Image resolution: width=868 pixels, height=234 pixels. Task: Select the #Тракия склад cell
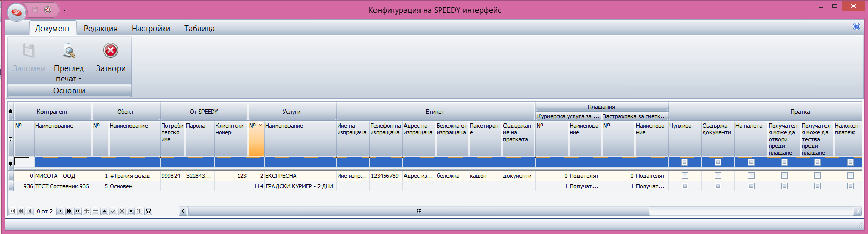coord(134,176)
